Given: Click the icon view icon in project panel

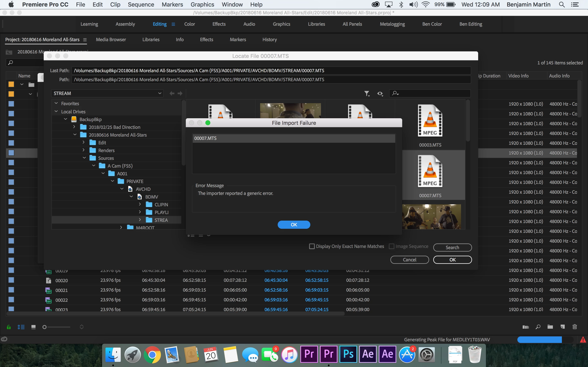Looking at the screenshot, I should coord(33,327).
